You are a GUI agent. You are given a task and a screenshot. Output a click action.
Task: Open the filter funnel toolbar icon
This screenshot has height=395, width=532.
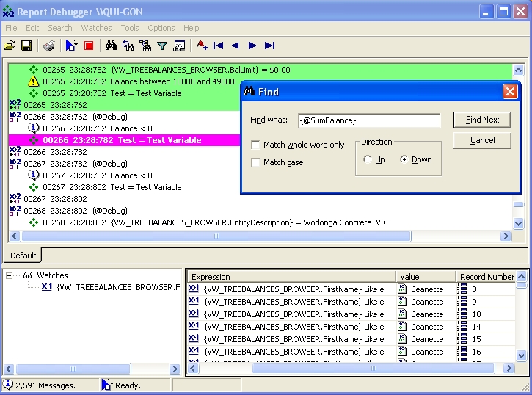tap(162, 46)
